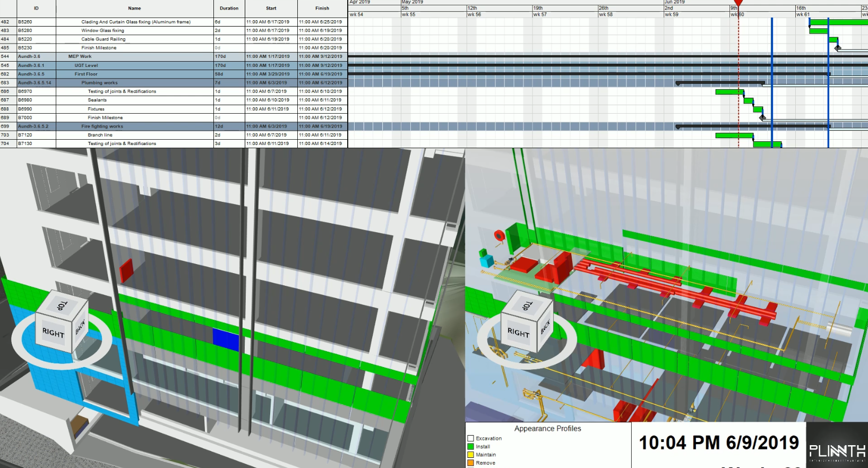Image resolution: width=868 pixels, height=468 pixels.
Task: Select the Plumbing works summary bar in the Gantt chart
Action: [x=720, y=83]
